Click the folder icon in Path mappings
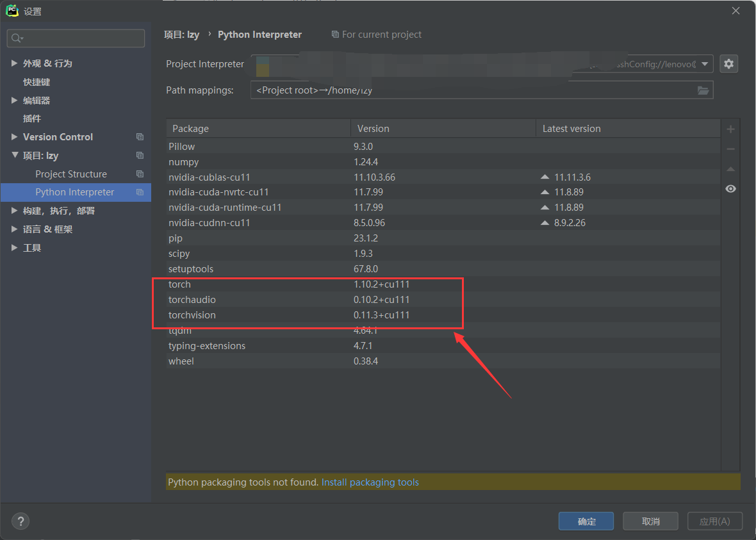The image size is (756, 540). pyautogui.click(x=703, y=90)
